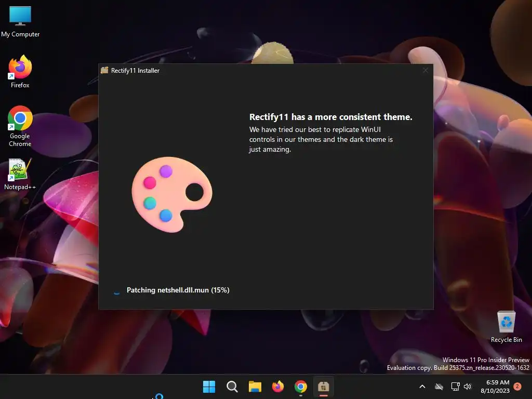Open the notification badge showing 2
This screenshot has width=532, height=399.
pyautogui.click(x=517, y=387)
